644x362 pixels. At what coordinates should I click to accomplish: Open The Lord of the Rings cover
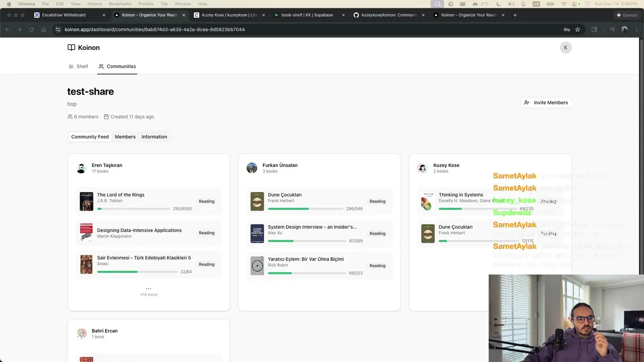[87, 201]
